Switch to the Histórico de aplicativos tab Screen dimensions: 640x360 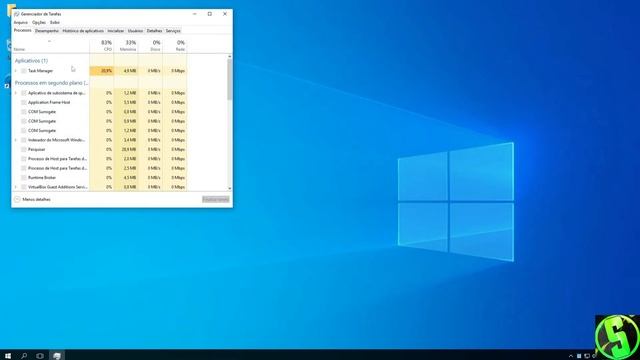click(x=83, y=31)
